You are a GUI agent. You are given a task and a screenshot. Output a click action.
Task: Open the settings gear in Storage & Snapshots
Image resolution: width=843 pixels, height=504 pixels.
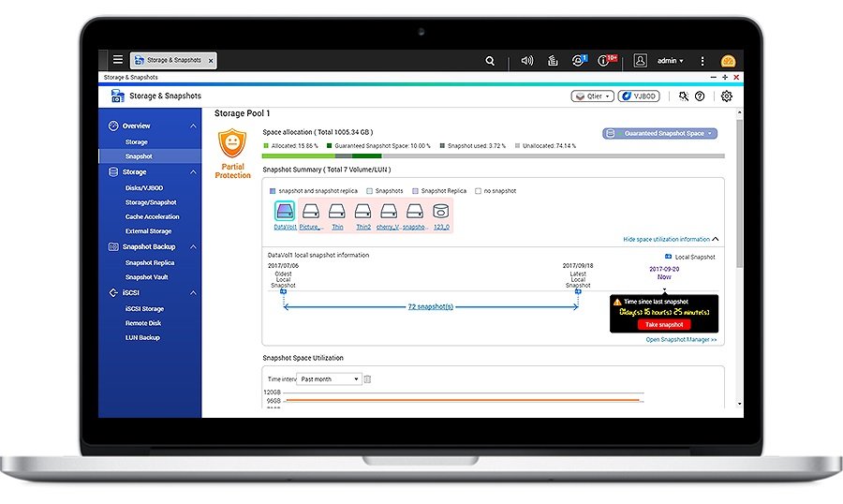tap(726, 96)
